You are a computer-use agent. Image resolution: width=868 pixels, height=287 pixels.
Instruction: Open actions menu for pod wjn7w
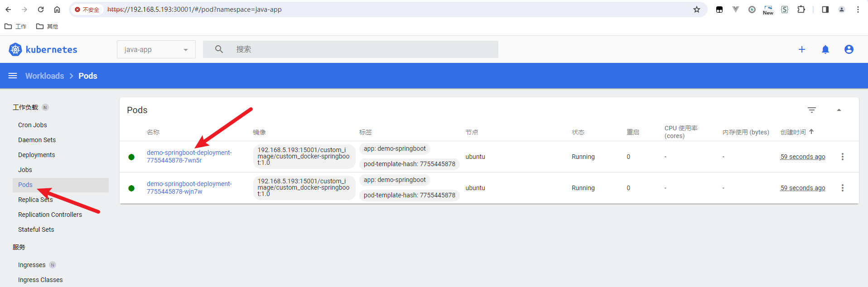pos(842,188)
